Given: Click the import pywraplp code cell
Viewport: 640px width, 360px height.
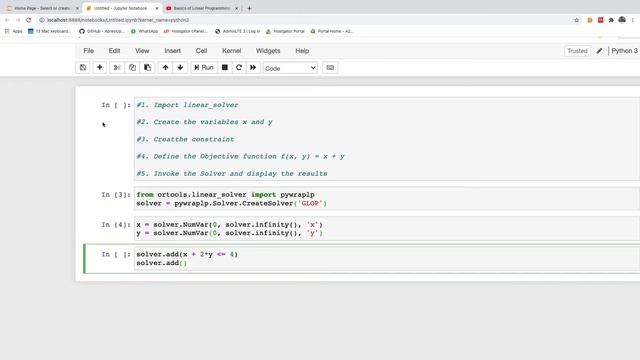Looking at the screenshot, I should click(x=387, y=199).
